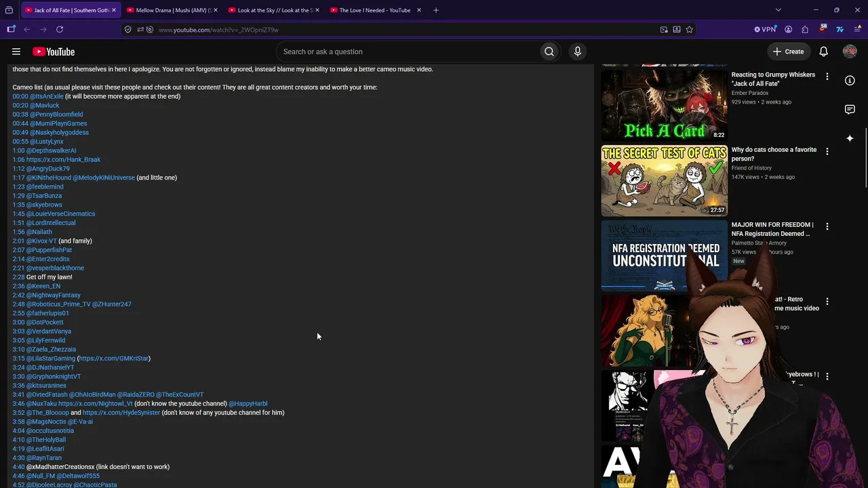Click the YouTube search input field
Image resolution: width=868 pixels, height=488 pixels.
tap(407, 52)
